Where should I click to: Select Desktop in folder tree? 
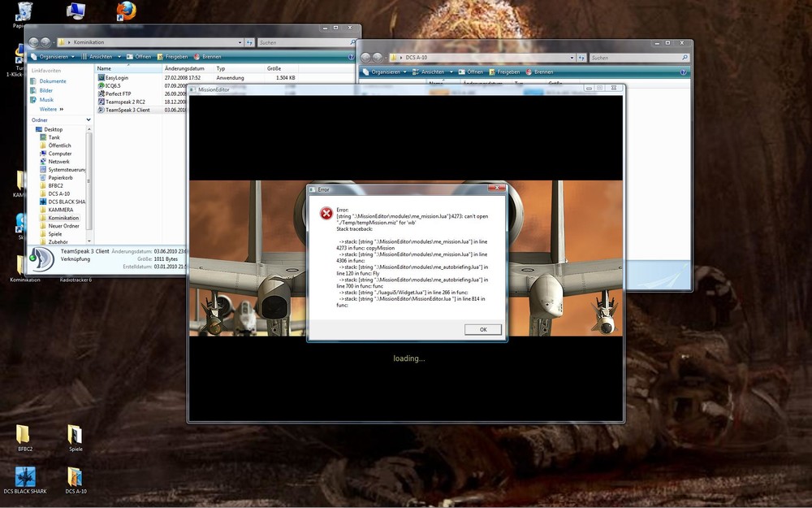pos(50,129)
